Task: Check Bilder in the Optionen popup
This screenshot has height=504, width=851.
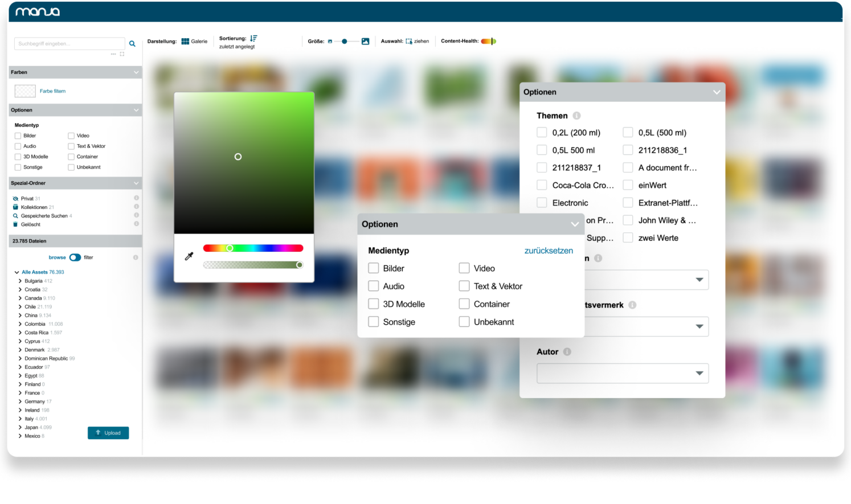Action: pyautogui.click(x=374, y=268)
